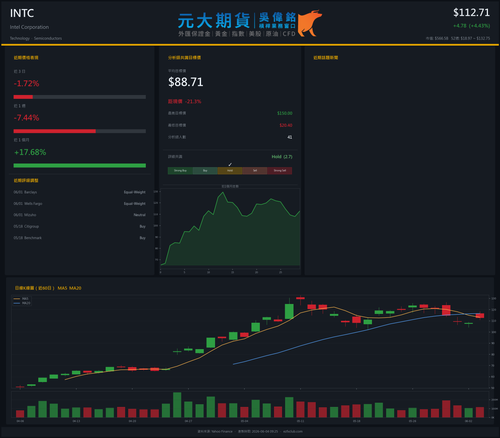Viewport: 500px width, 438px height.
Task: Click the red bar under -7.44%
Action: click(55, 131)
